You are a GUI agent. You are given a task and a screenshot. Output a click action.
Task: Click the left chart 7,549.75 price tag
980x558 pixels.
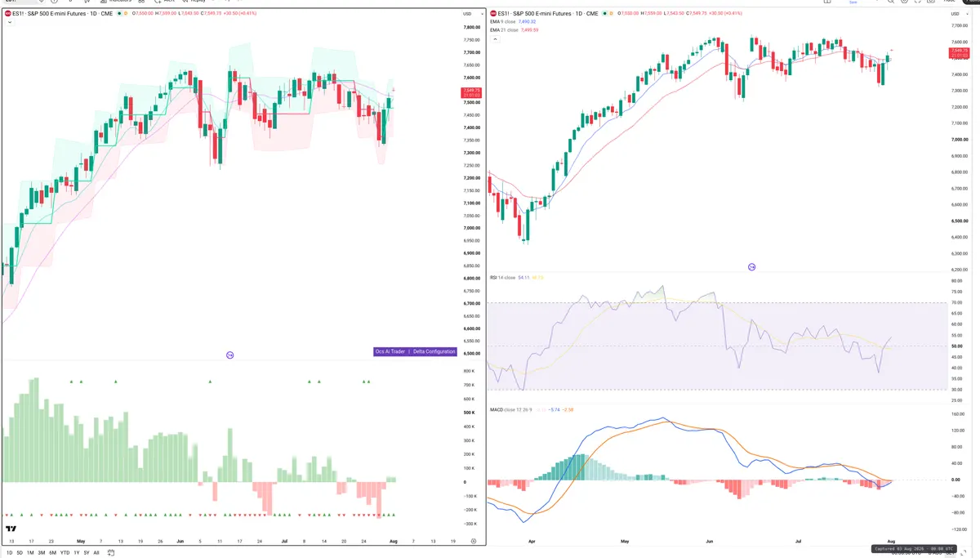pyautogui.click(x=471, y=92)
